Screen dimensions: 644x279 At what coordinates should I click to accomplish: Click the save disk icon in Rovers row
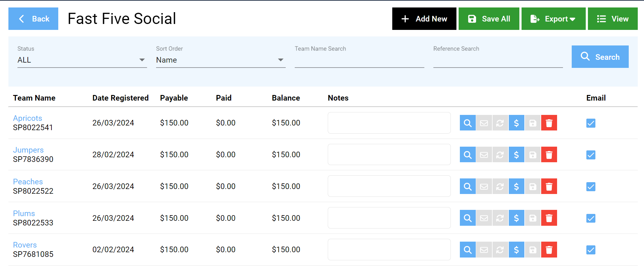point(533,250)
